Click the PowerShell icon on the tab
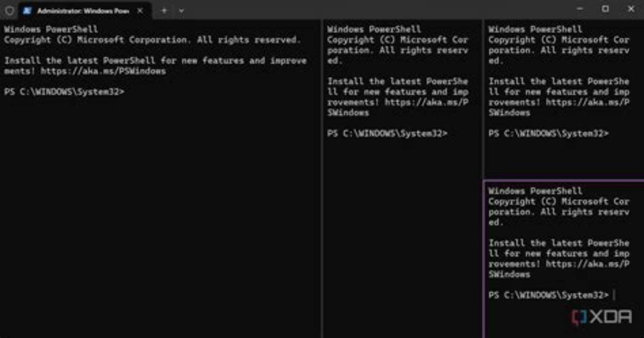The width and height of the screenshot is (644, 338). coord(27,11)
